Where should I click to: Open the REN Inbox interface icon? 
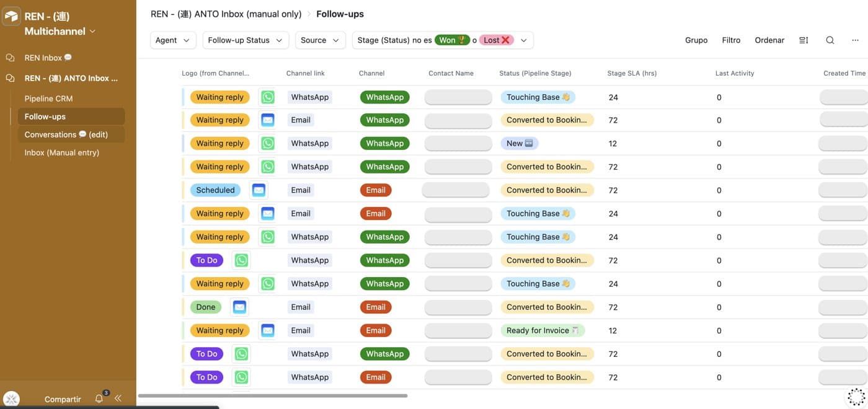10,58
